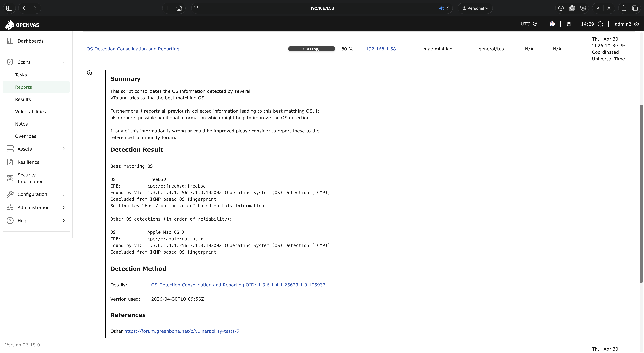
Task: Click the Dashboards chart icon
Action: tap(10, 41)
